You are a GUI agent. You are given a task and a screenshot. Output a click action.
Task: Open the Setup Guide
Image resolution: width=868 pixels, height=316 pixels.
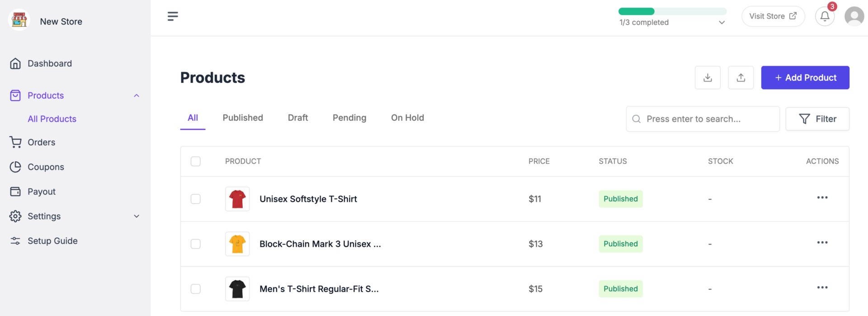52,240
